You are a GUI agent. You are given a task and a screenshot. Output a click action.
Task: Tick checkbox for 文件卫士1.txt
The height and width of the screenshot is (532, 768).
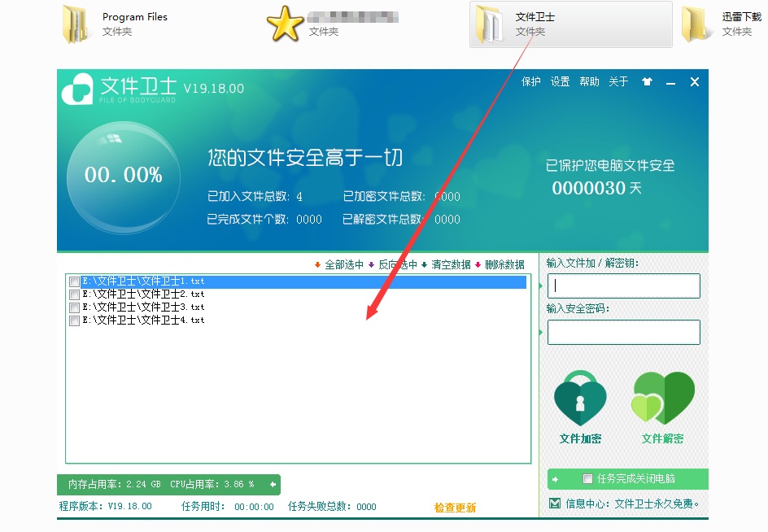click(x=75, y=281)
